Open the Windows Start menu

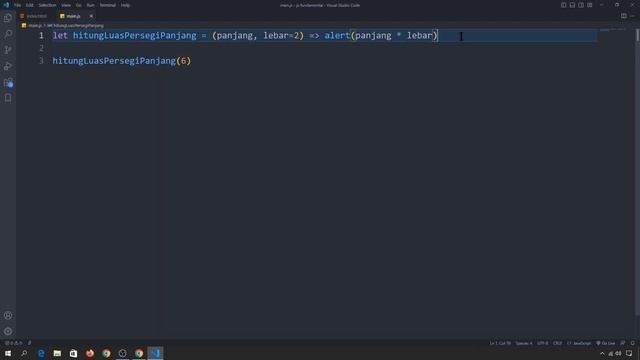tap(8, 353)
